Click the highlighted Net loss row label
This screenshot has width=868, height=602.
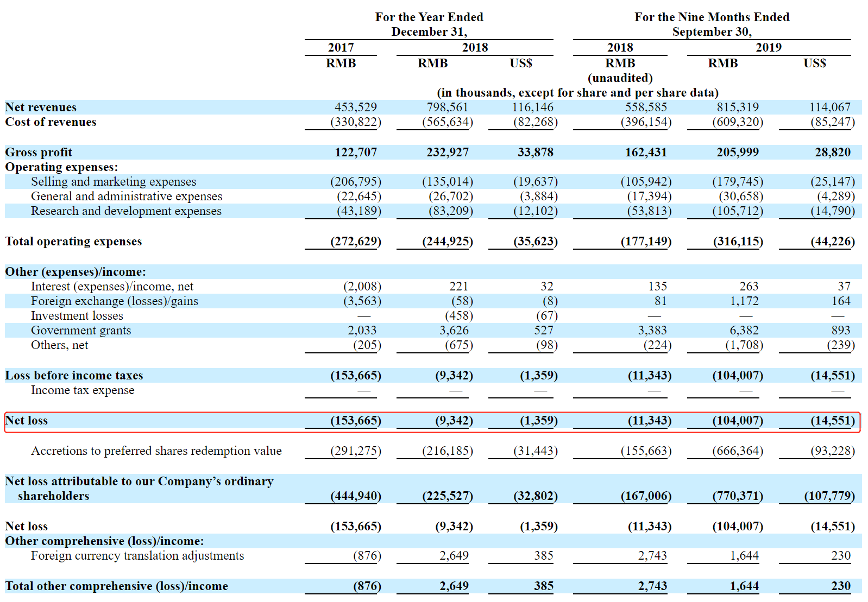[27, 421]
